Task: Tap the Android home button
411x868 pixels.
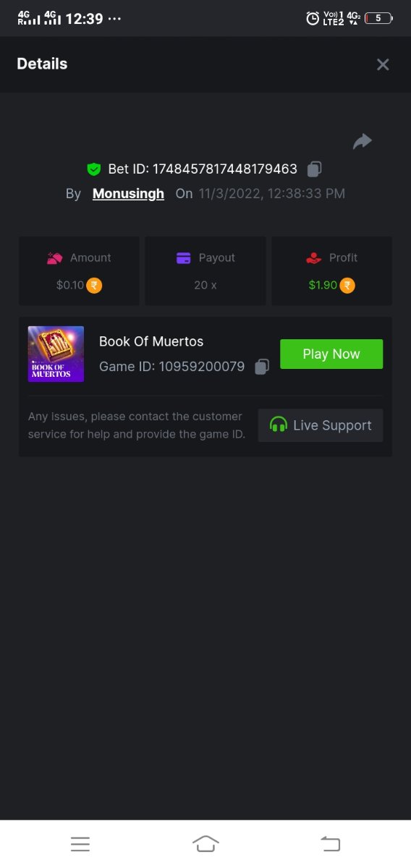Action: [205, 843]
